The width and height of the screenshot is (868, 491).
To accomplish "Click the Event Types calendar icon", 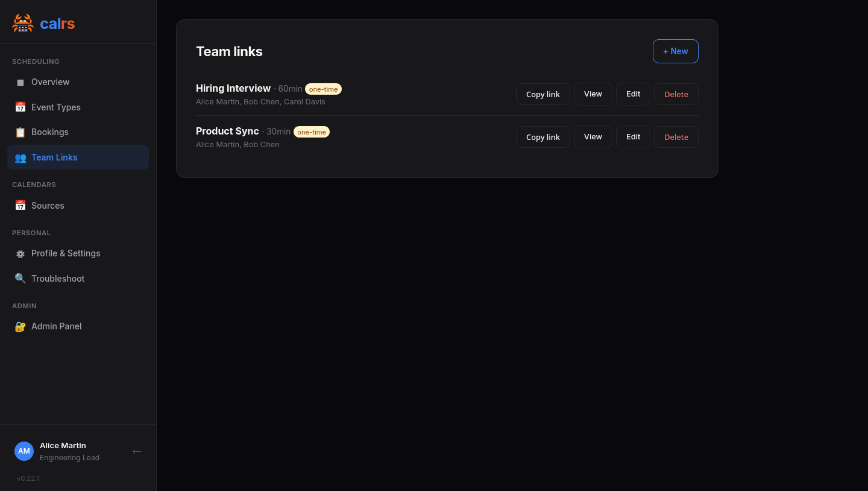I will [x=20, y=107].
